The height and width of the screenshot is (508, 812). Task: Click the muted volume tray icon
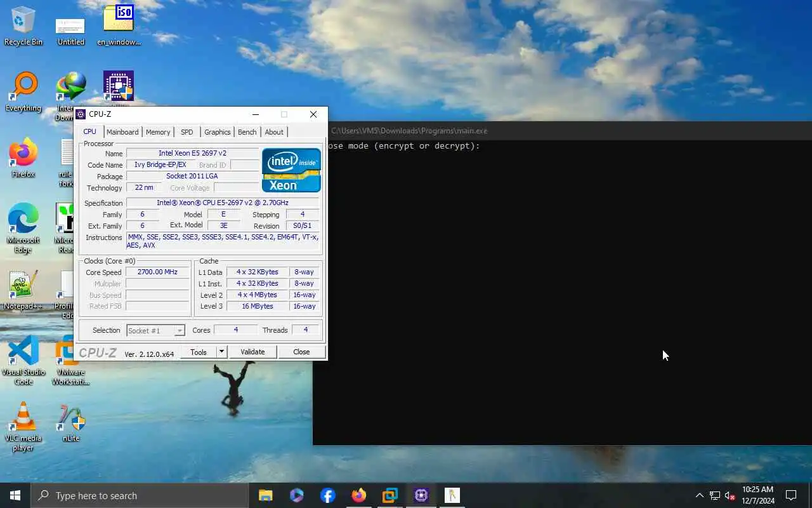pos(730,495)
